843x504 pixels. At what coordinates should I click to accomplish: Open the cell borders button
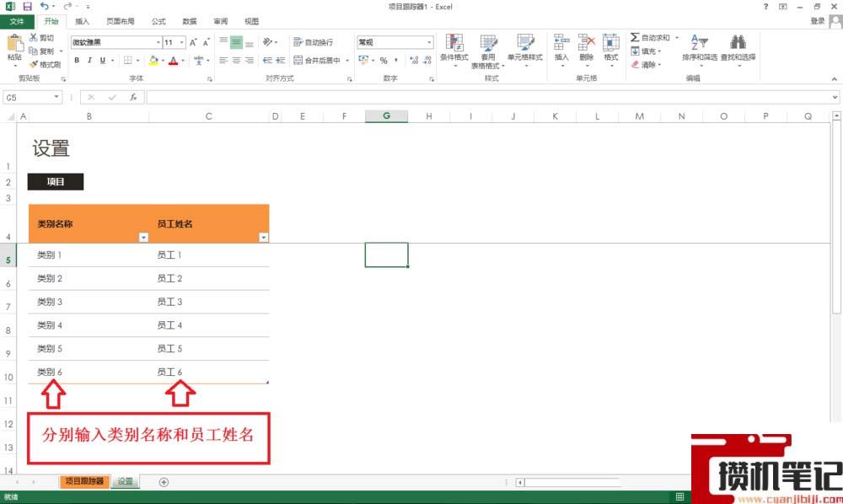[x=128, y=60]
